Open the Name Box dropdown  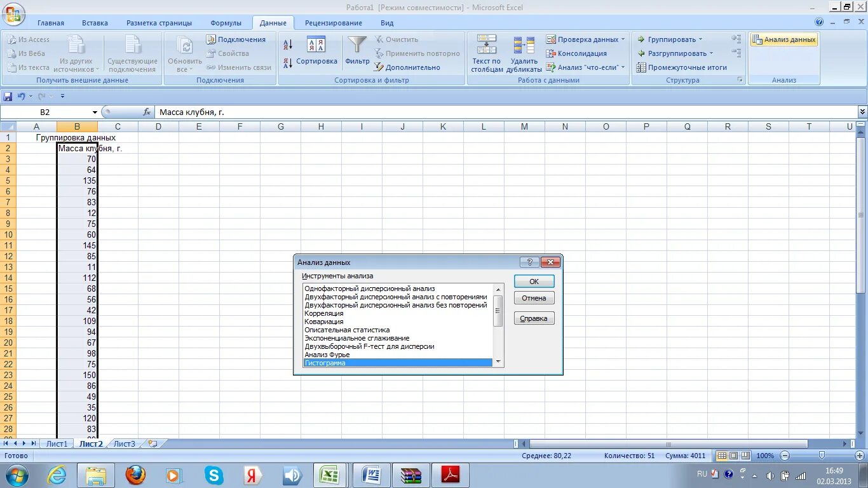[x=95, y=112]
